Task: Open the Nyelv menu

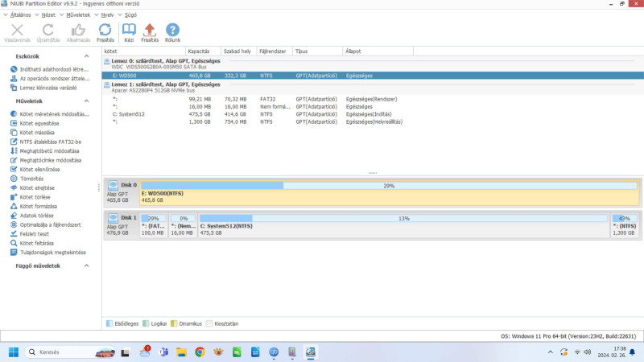Action: [x=107, y=14]
